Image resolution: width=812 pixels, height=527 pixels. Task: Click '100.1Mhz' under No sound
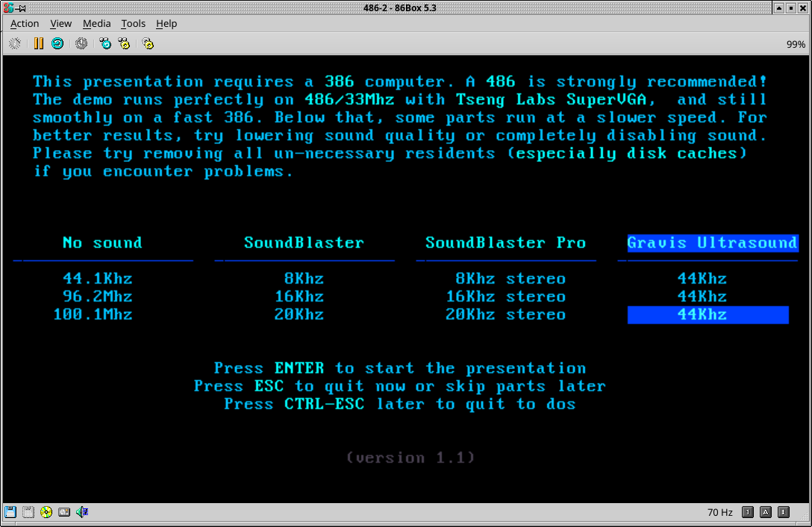coord(93,314)
